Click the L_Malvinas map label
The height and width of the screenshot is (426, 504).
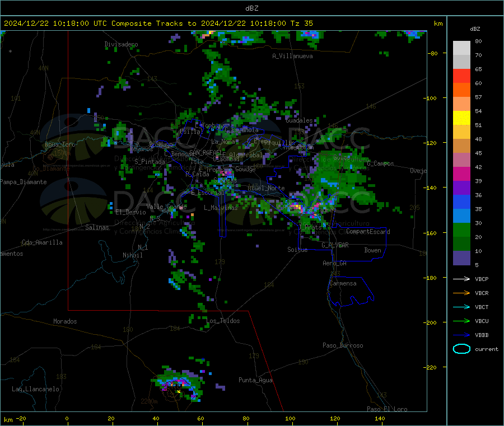pos(221,208)
